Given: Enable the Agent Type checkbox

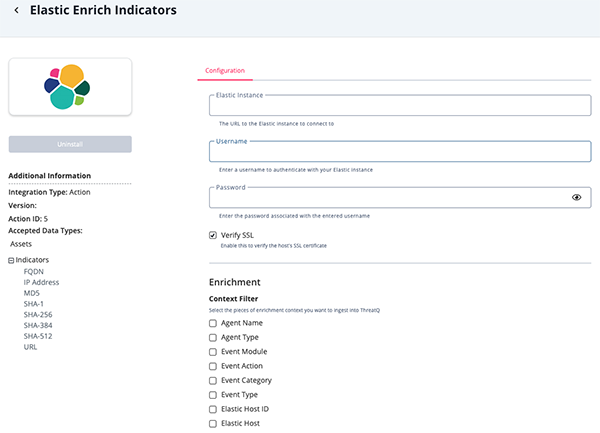Looking at the screenshot, I should pos(213,337).
